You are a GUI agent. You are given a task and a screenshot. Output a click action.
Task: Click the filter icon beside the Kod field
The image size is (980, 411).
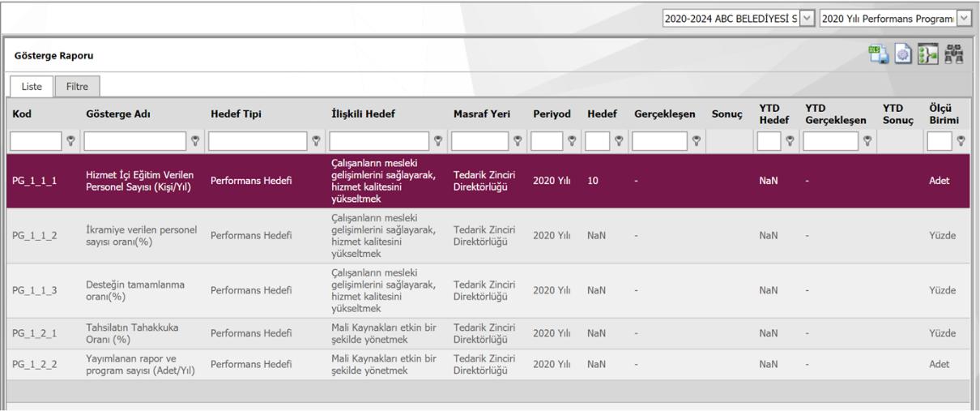point(70,142)
